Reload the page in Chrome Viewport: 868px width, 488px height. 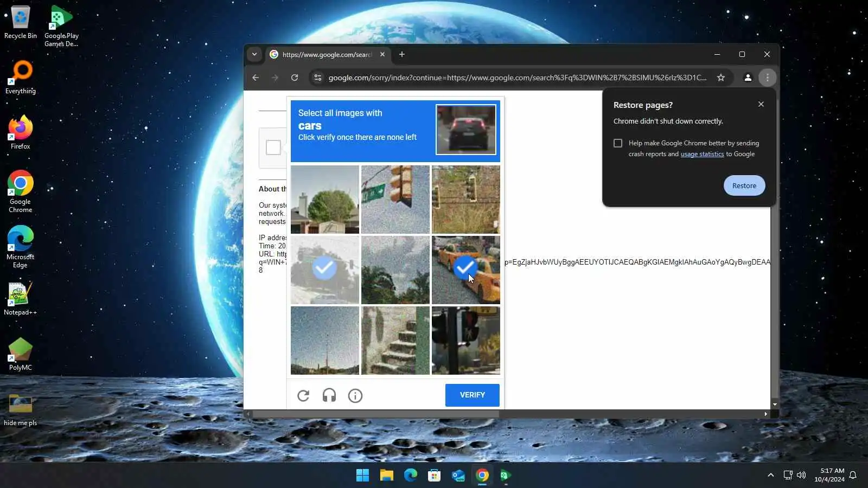click(x=295, y=78)
